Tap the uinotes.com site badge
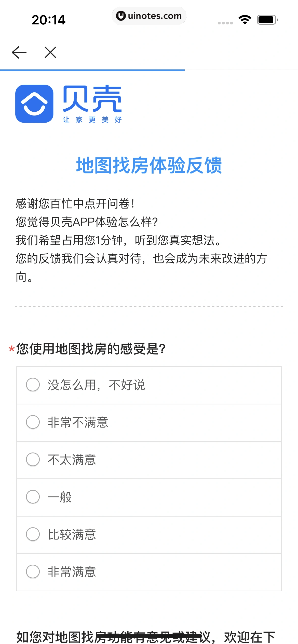The height and width of the screenshot is (644, 298). 149,16
